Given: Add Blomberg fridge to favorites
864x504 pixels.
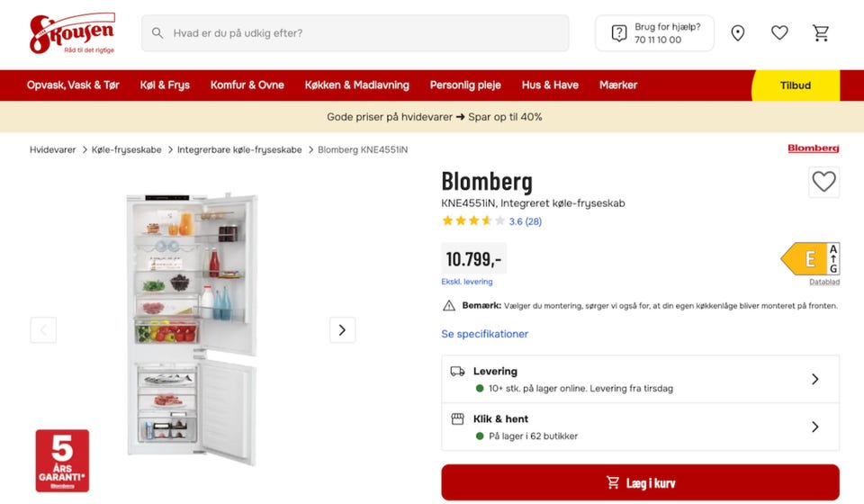Looking at the screenshot, I should click(x=823, y=182).
